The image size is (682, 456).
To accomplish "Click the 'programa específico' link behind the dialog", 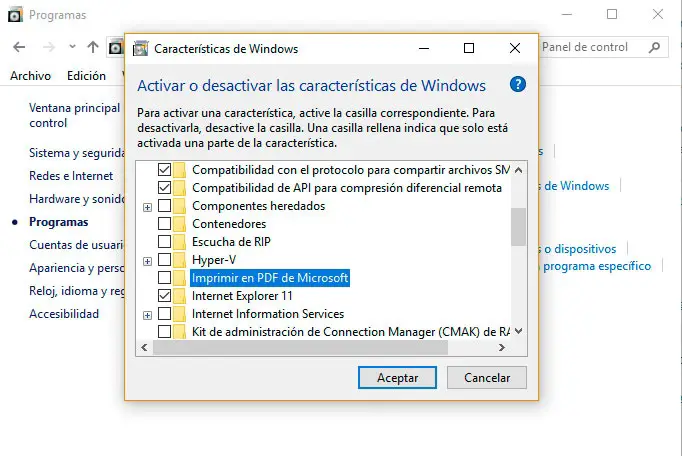I will coord(597,266).
